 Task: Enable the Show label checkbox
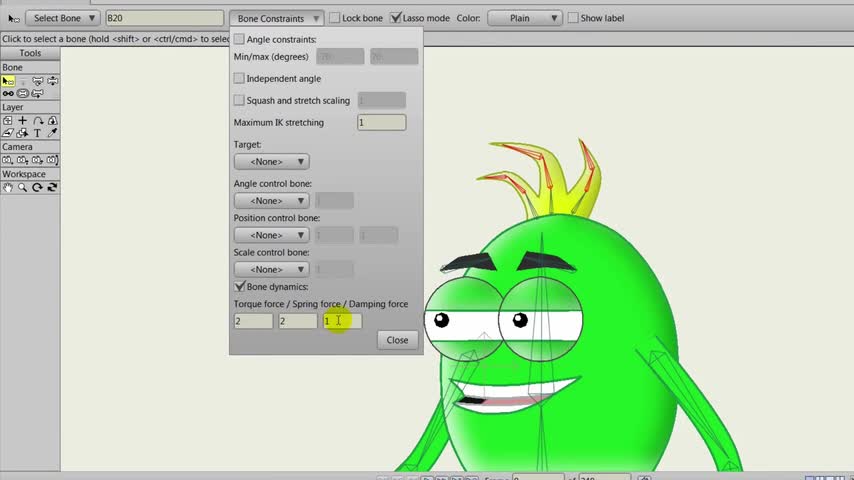[x=573, y=18]
